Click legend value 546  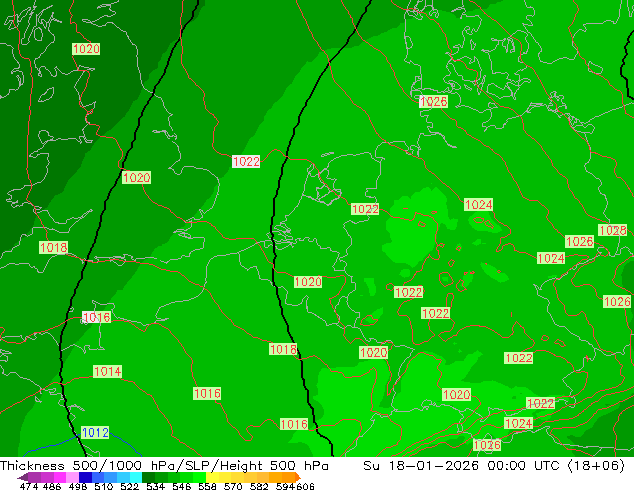pyautogui.click(x=181, y=486)
